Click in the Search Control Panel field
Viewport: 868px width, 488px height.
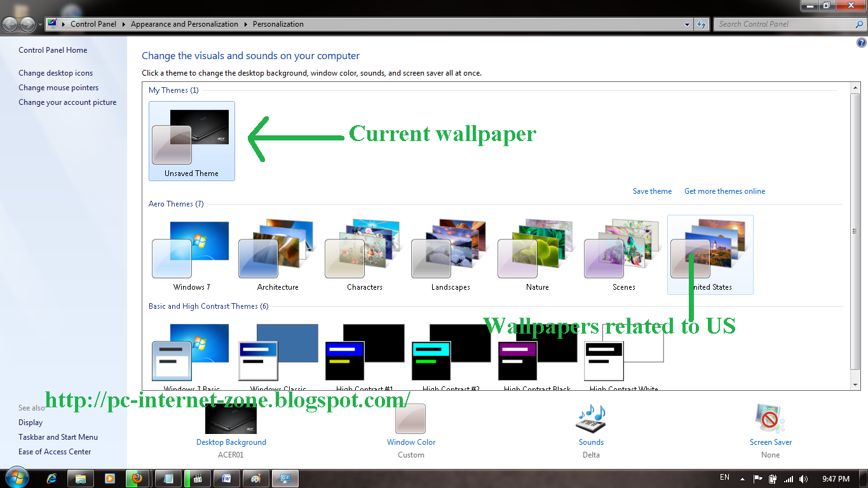(785, 24)
